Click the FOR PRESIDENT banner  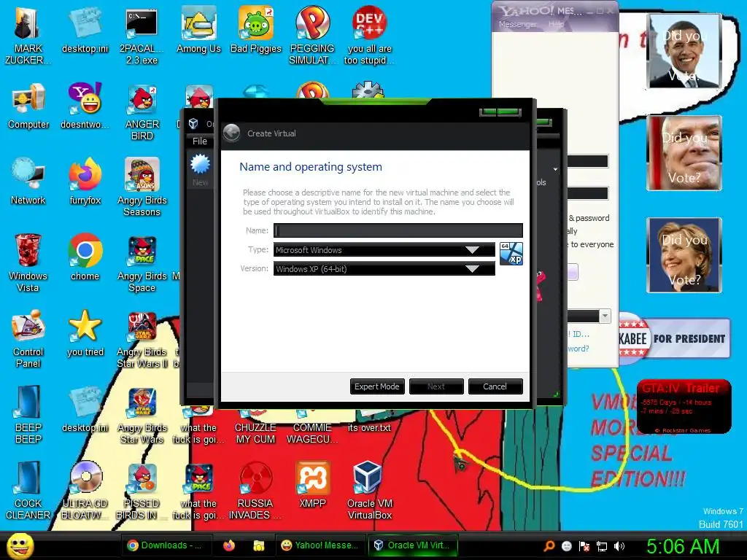coord(674,338)
